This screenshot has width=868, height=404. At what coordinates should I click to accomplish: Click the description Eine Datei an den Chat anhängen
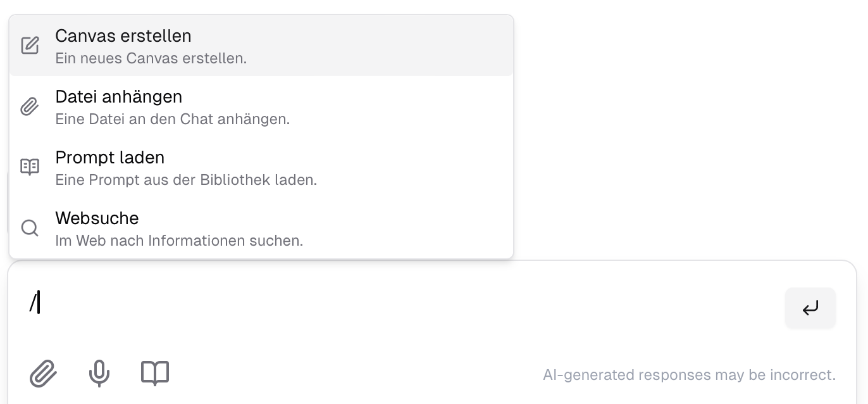tap(172, 119)
